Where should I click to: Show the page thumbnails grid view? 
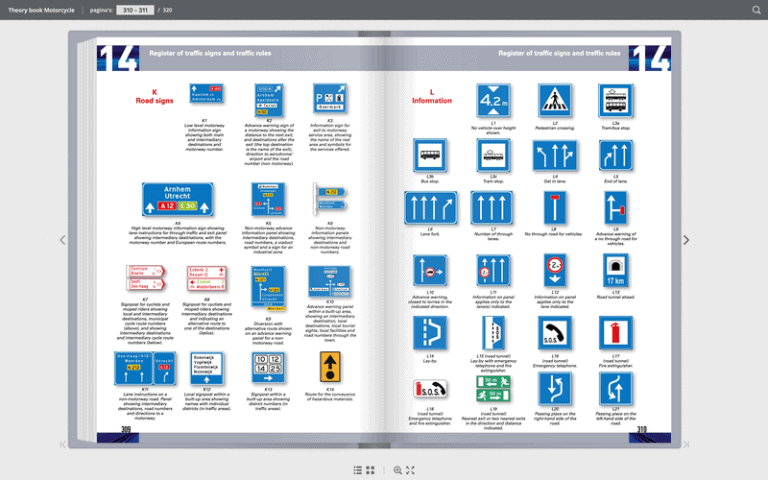click(x=370, y=469)
